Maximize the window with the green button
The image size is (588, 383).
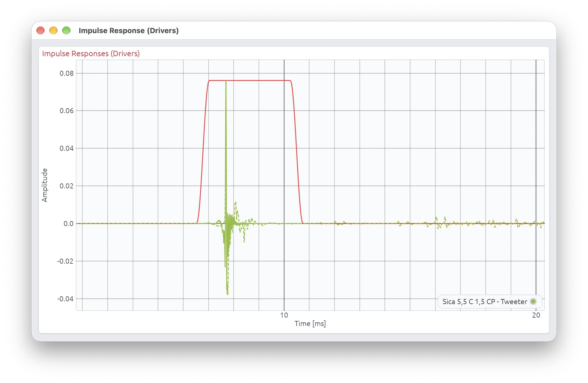(66, 30)
